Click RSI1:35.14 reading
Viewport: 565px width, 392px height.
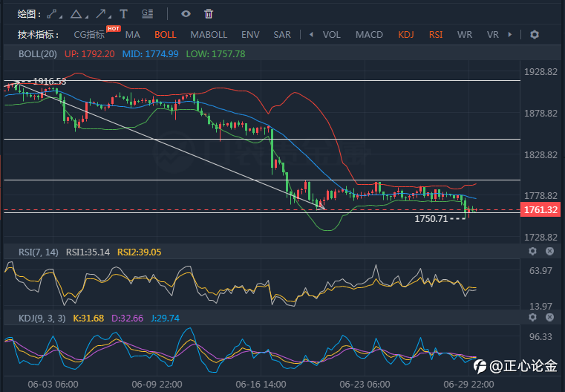88,252
